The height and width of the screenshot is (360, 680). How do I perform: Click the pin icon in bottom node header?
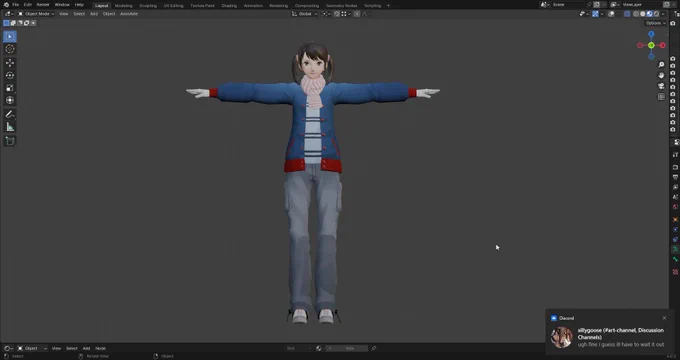pos(373,348)
